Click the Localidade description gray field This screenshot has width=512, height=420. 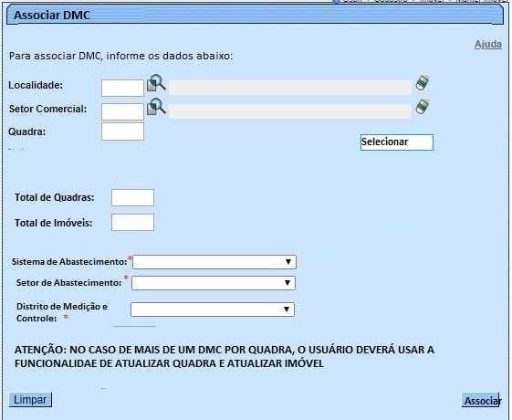(290, 88)
